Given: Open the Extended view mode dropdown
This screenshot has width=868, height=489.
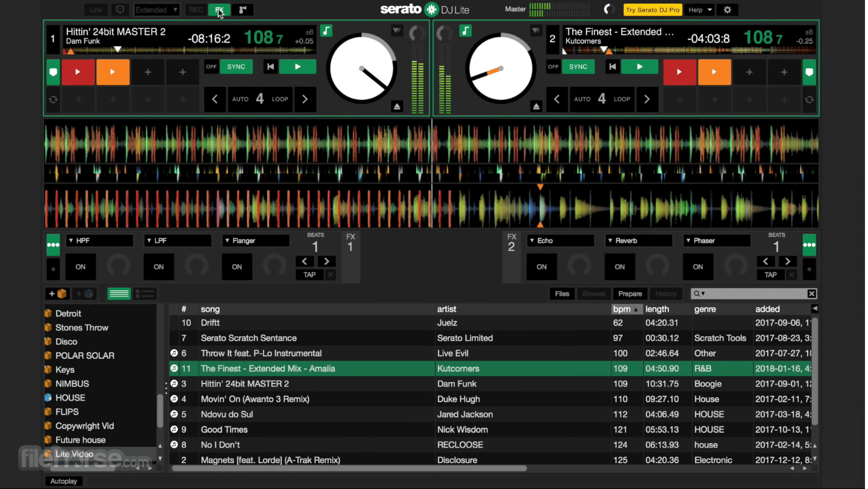Looking at the screenshot, I should [x=157, y=10].
